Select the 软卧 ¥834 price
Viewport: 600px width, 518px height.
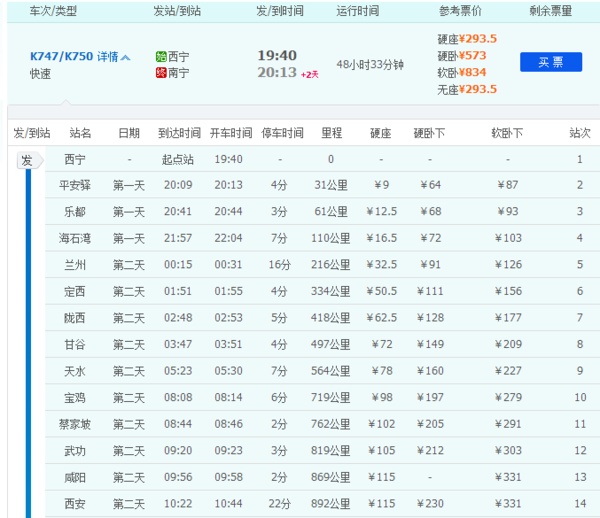tap(461, 72)
